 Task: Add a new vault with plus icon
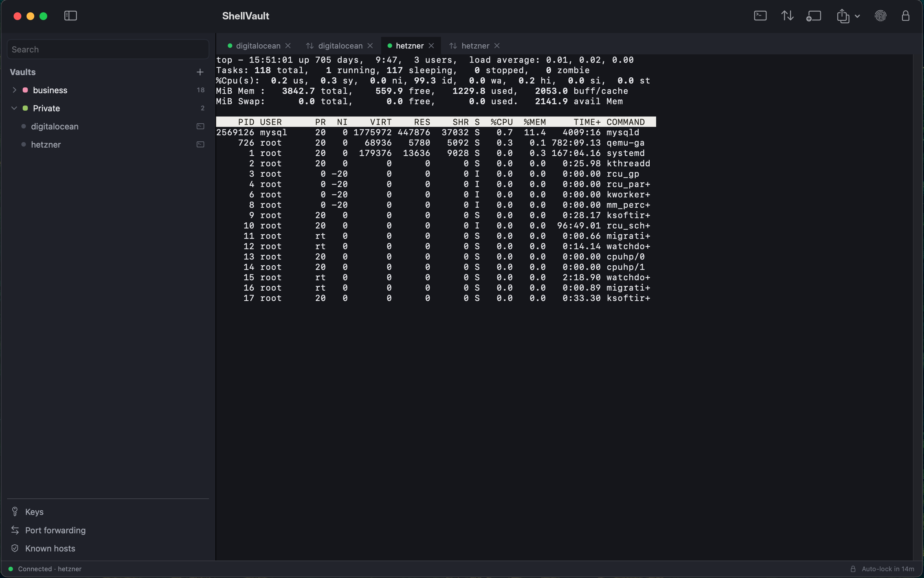pos(200,72)
